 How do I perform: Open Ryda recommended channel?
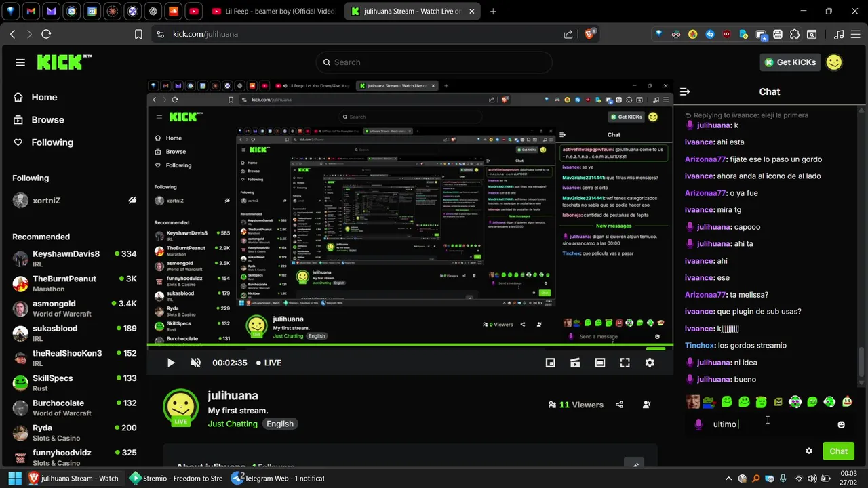(x=75, y=432)
